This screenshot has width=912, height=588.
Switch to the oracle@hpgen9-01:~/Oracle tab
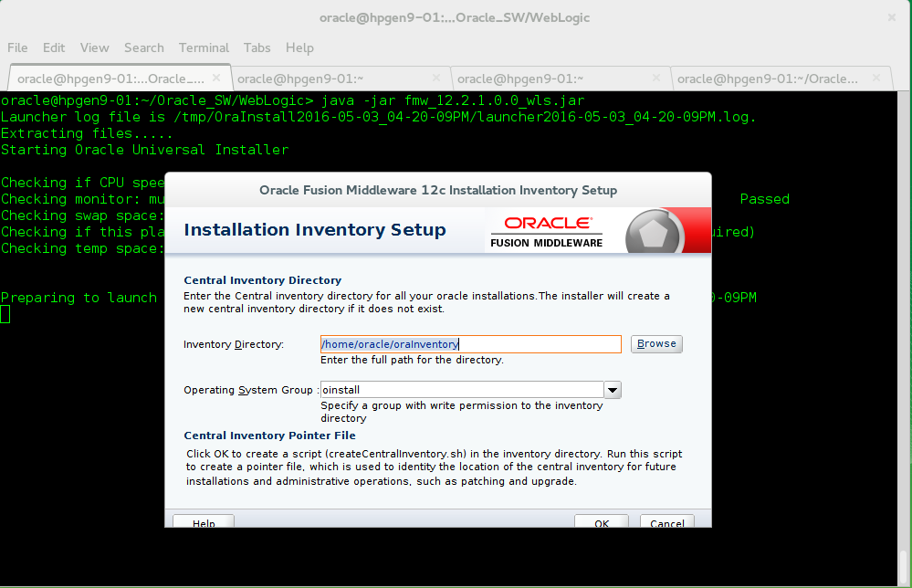click(x=767, y=79)
